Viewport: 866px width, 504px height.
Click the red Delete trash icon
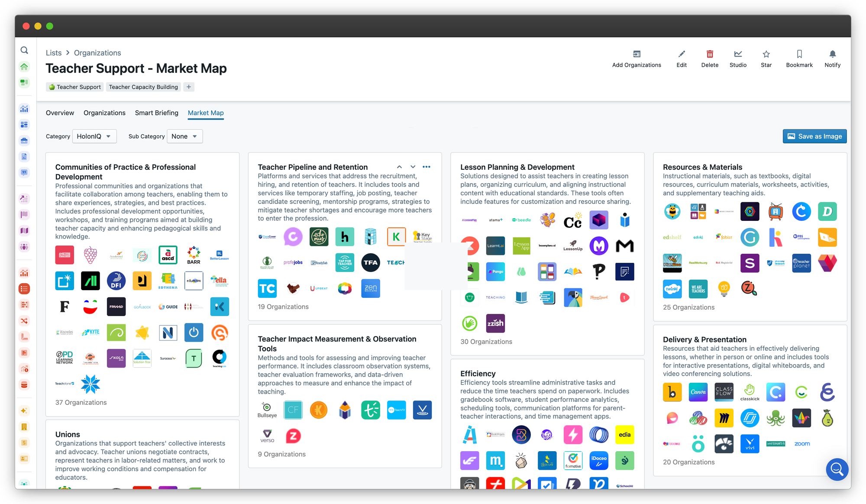[710, 54]
